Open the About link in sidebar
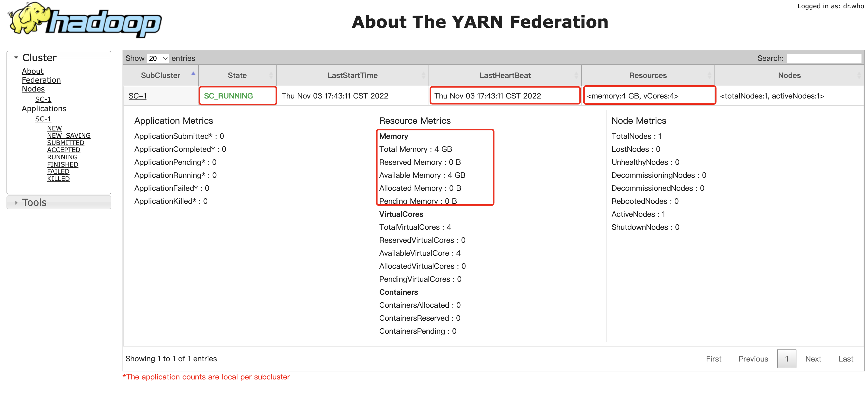This screenshot has height=407, width=868. (32, 71)
